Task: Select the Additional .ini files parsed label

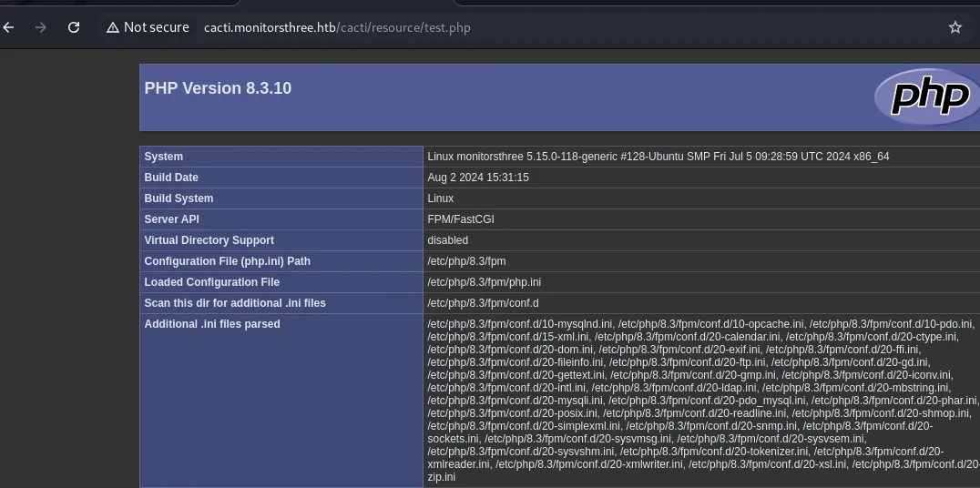Action: (212, 324)
